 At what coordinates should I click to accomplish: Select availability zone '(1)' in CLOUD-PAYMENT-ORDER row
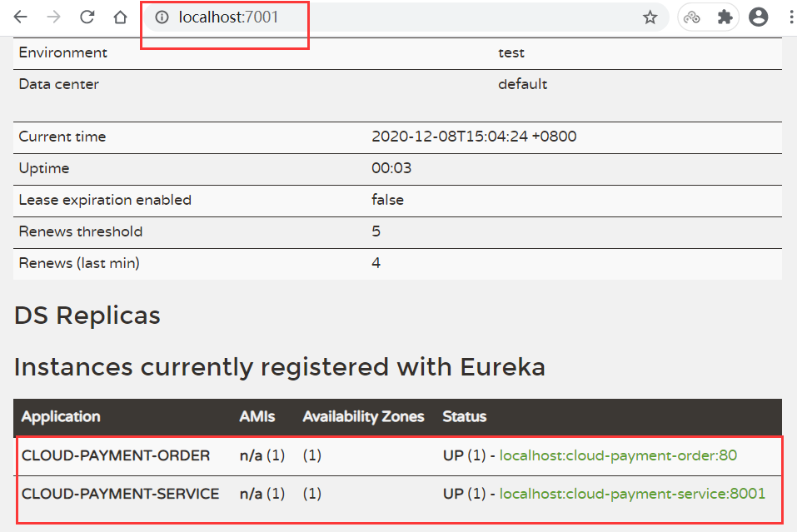point(312,455)
